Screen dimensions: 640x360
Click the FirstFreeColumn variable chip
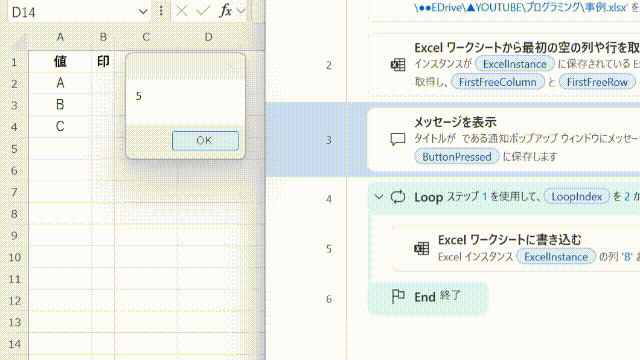[x=498, y=82]
